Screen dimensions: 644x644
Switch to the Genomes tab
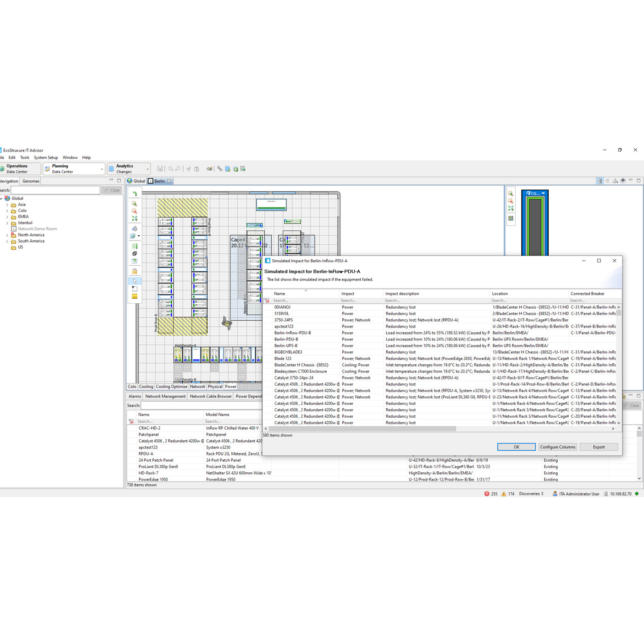click(x=31, y=181)
